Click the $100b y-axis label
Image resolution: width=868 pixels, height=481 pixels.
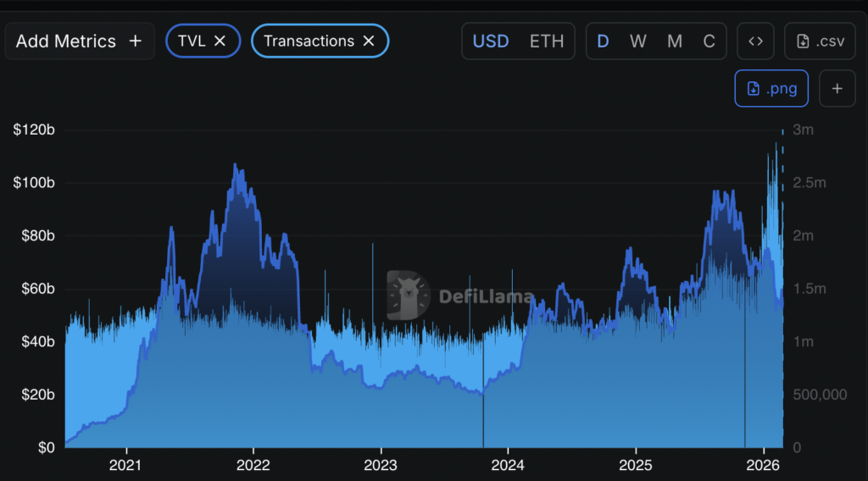[34, 183]
